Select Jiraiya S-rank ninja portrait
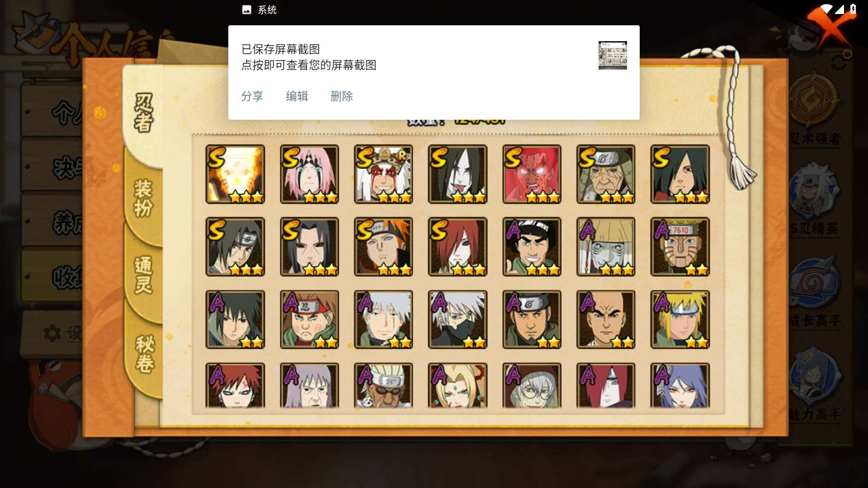Viewport: 868px width, 488px height. tap(383, 174)
